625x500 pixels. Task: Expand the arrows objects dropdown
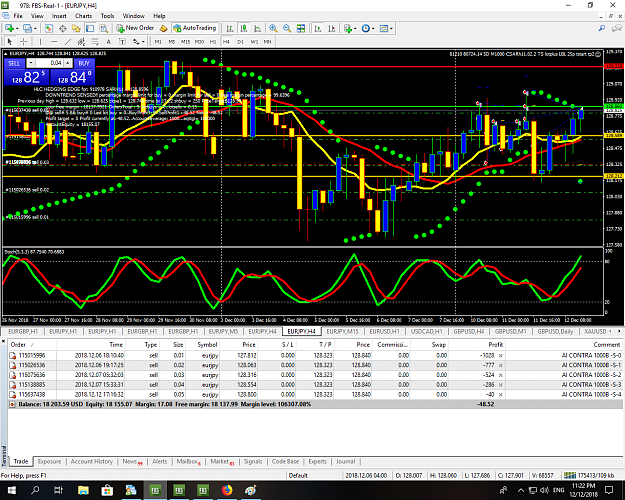click(143, 41)
